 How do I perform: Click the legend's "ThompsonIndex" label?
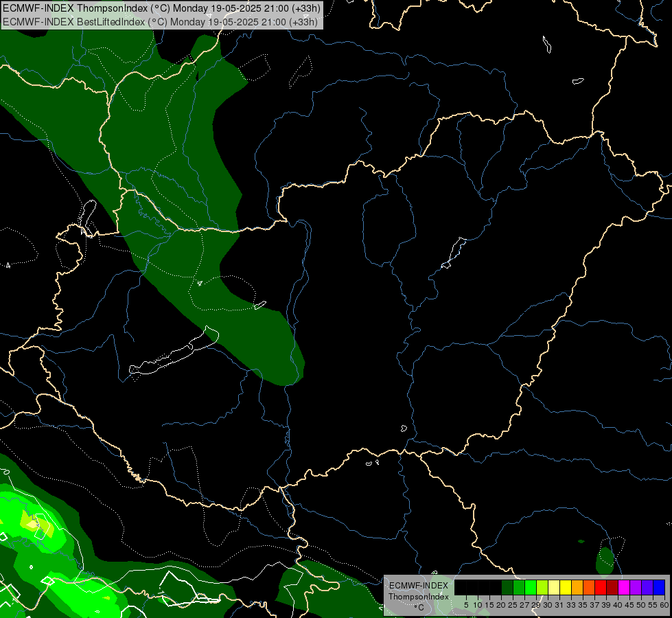(419, 597)
